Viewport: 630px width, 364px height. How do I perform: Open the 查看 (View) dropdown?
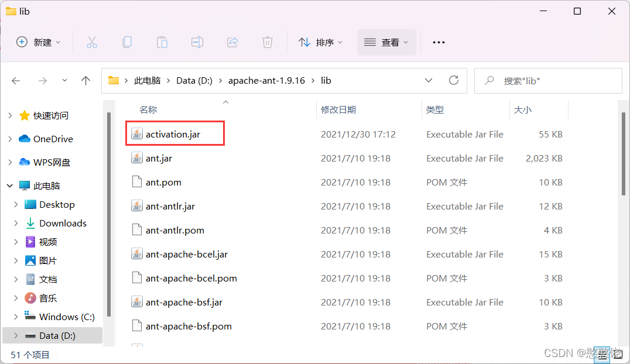386,42
